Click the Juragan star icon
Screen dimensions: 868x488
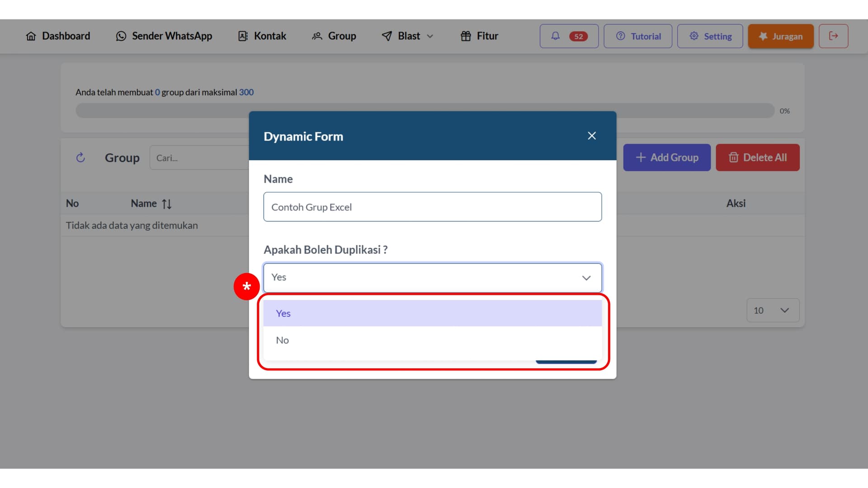763,36
